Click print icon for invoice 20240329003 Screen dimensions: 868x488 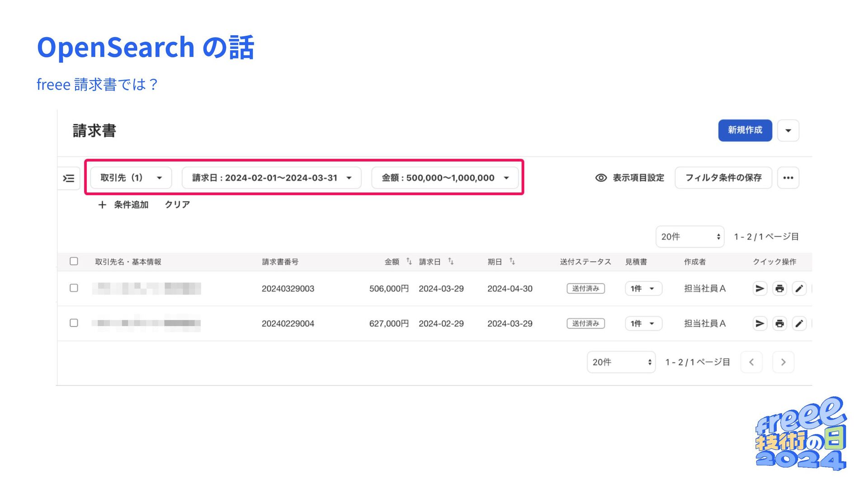click(x=779, y=288)
